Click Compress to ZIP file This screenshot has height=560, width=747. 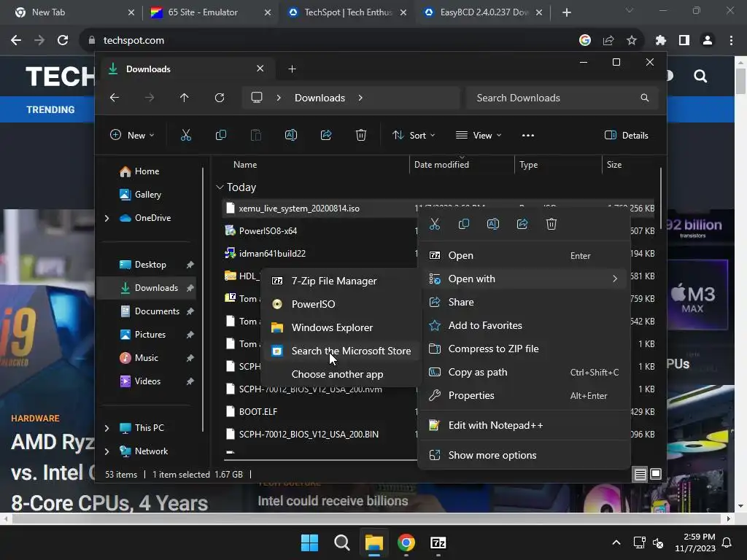tap(524, 349)
